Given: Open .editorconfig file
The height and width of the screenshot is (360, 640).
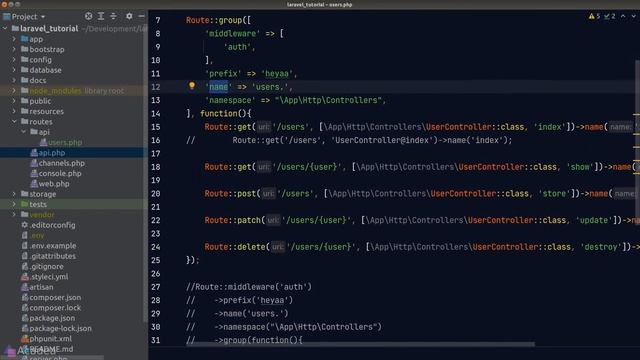Looking at the screenshot, I should (52, 225).
